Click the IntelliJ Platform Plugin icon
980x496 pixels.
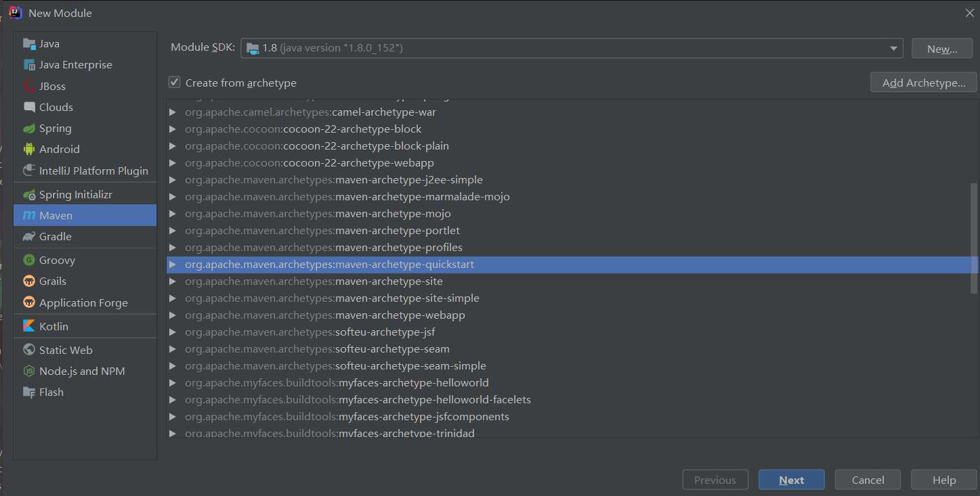29,171
